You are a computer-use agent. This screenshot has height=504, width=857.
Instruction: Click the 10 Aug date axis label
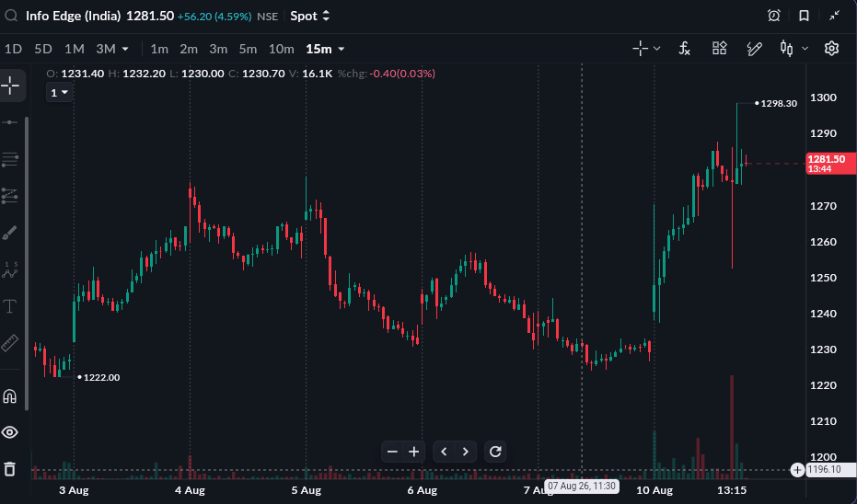pos(654,490)
